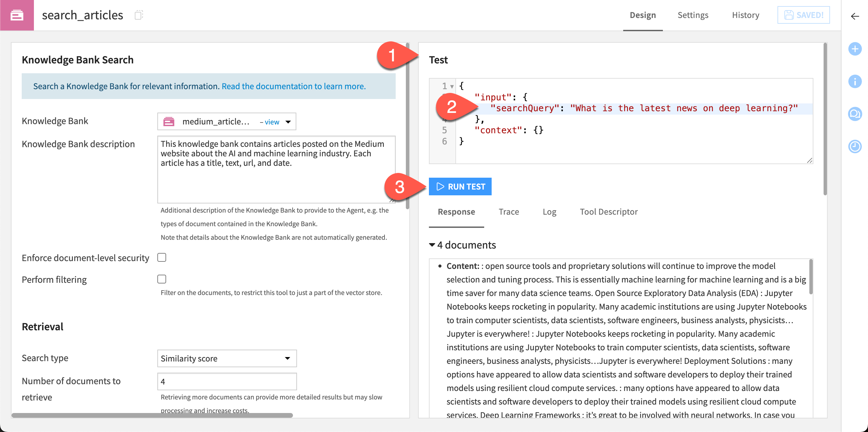868x432 pixels.
Task: Click the Knowledge Bank Search heading
Action: tap(78, 60)
